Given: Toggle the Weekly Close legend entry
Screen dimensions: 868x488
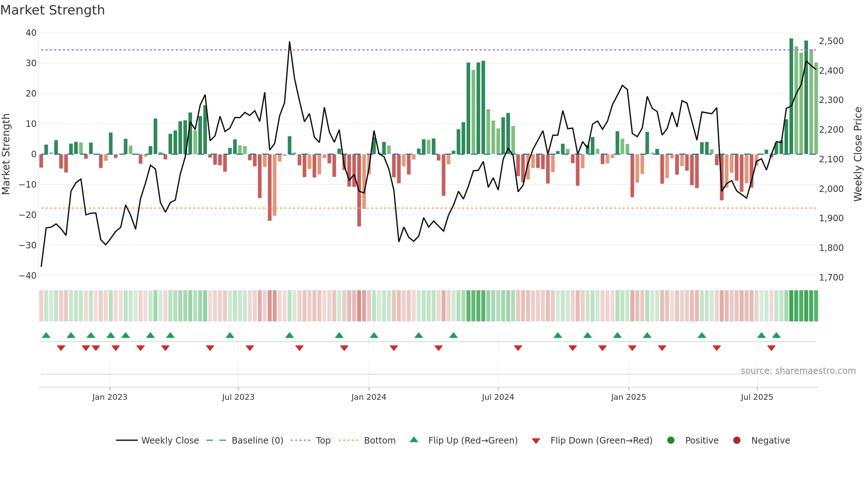Looking at the screenshot, I should [157, 440].
